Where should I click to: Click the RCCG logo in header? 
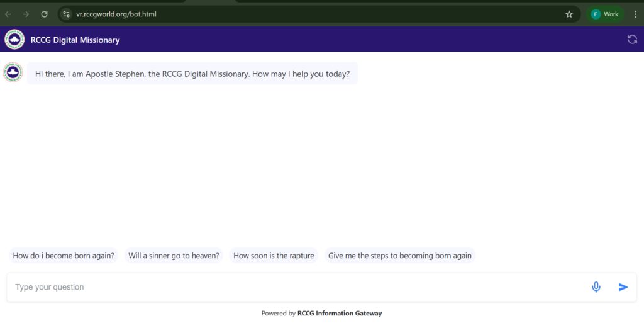click(x=14, y=40)
